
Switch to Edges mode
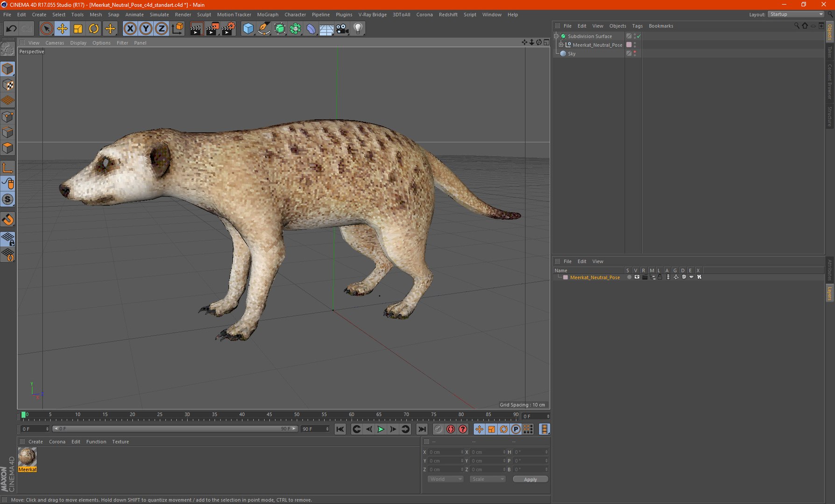pyautogui.click(x=8, y=133)
